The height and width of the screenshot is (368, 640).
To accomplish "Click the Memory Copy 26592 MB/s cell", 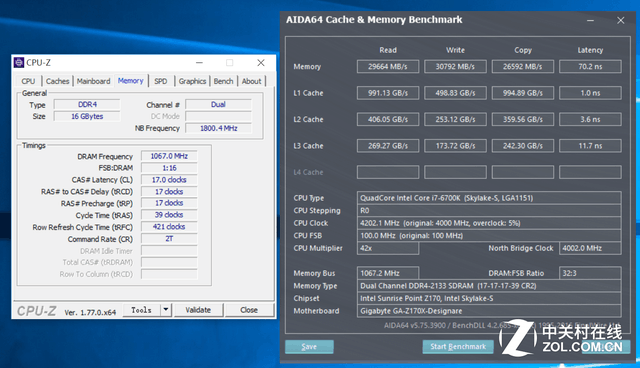I will click(522, 67).
